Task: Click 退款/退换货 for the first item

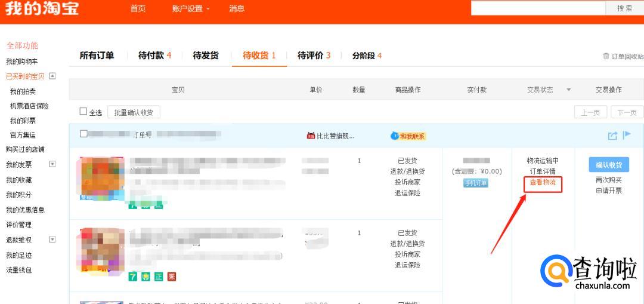Action: click(407, 171)
